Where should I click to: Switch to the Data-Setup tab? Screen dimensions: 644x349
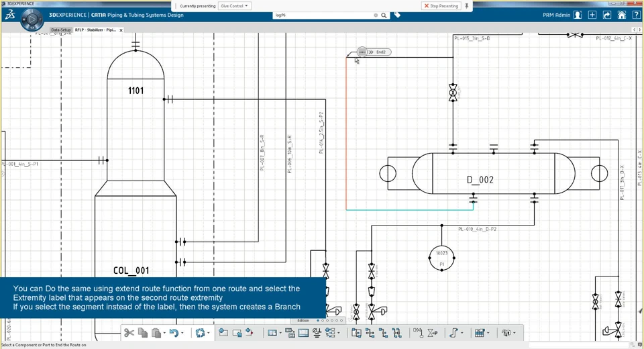click(61, 30)
